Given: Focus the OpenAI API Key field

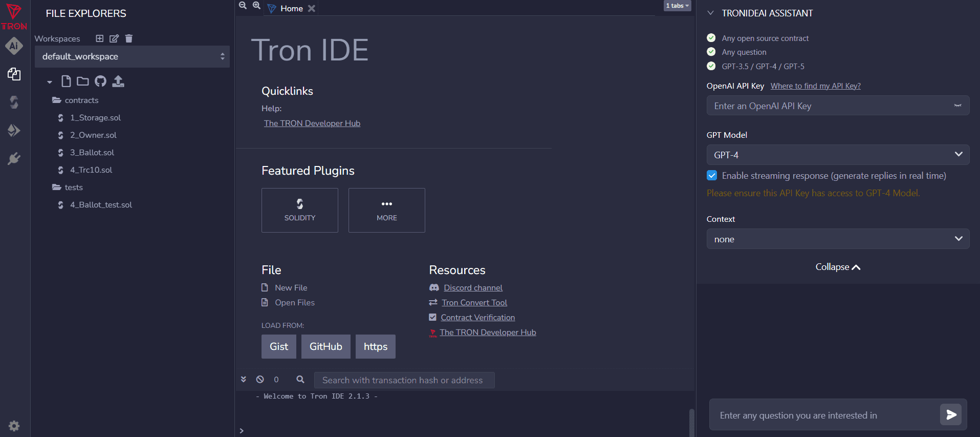Looking at the screenshot, I should pyautogui.click(x=838, y=106).
